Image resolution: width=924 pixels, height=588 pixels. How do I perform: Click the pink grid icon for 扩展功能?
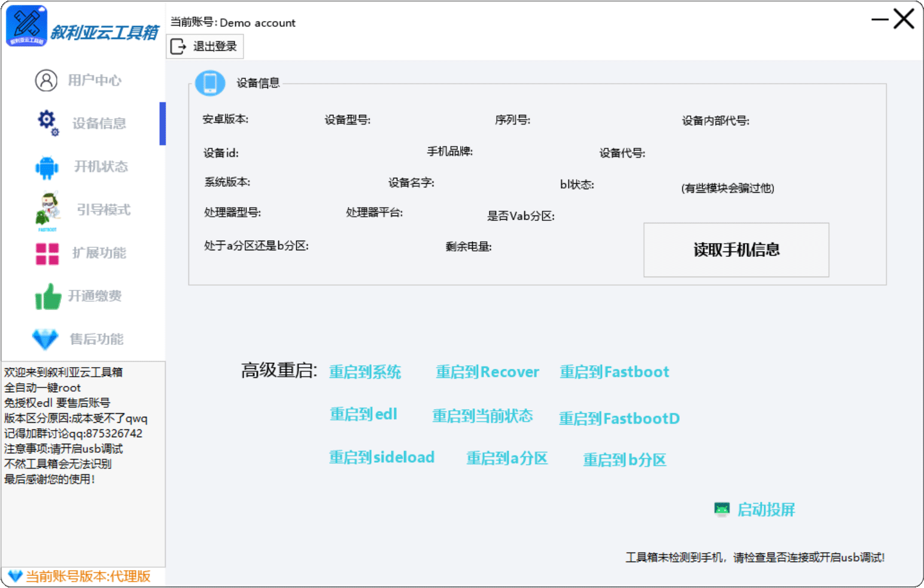(x=47, y=253)
